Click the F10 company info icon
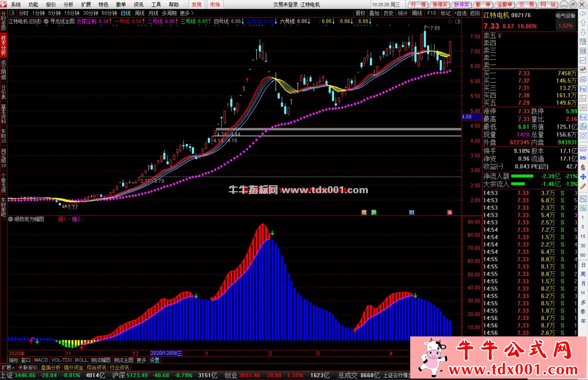 coord(583,89)
